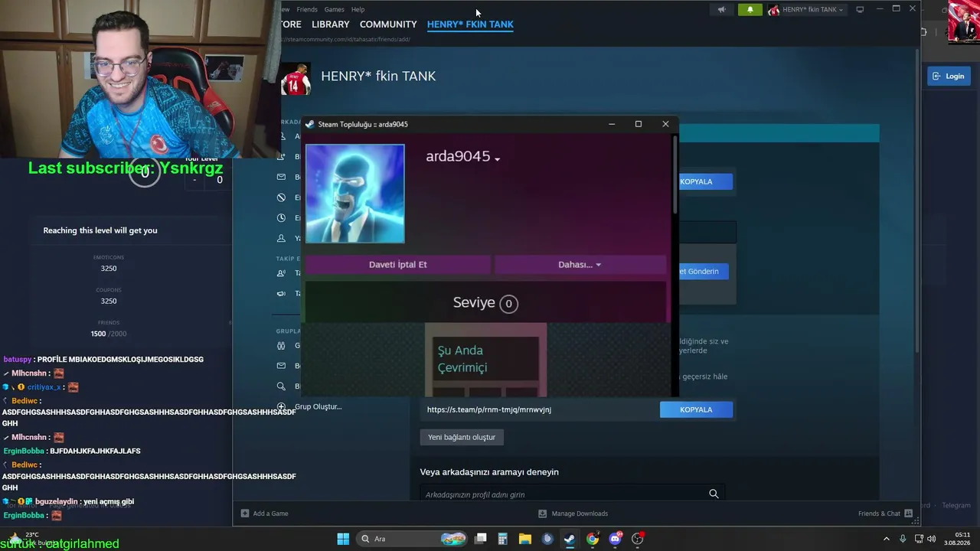The width and height of the screenshot is (980, 551).
Task: Open OBS Studio from the taskbar
Action: click(638, 539)
